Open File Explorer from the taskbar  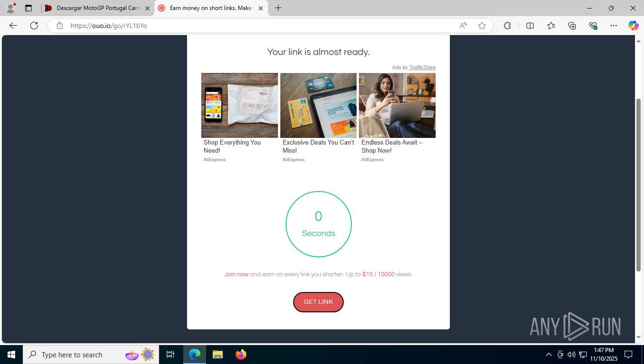tap(217, 355)
